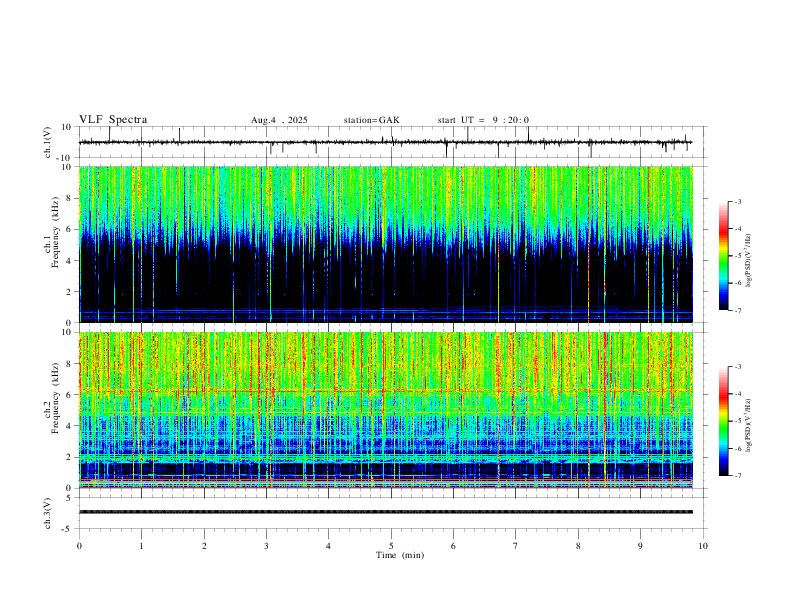Viewport: 792px width, 612px height.
Task: Click the ch.2 "Frequency (kHz)" axis label
Action: [x=55, y=398]
